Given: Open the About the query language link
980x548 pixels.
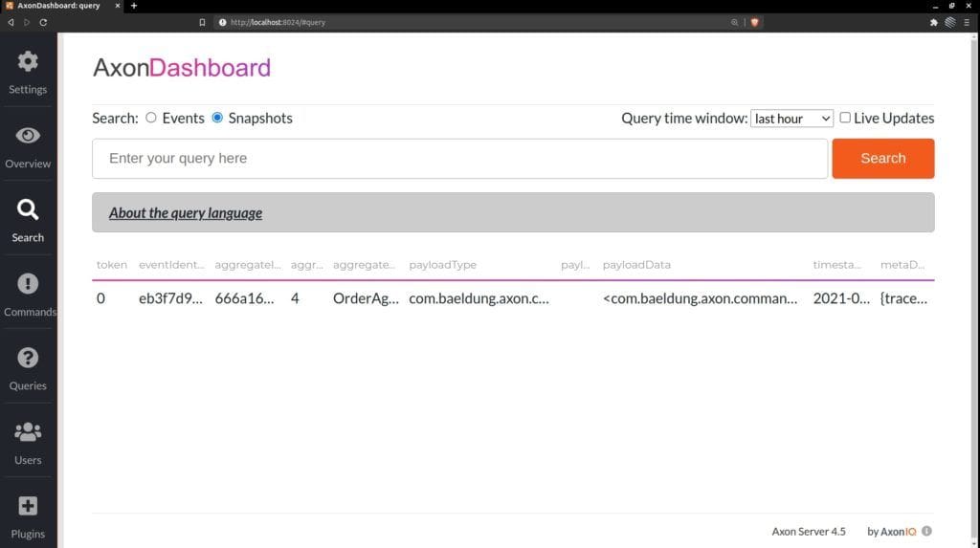Looking at the screenshot, I should tap(186, 213).
